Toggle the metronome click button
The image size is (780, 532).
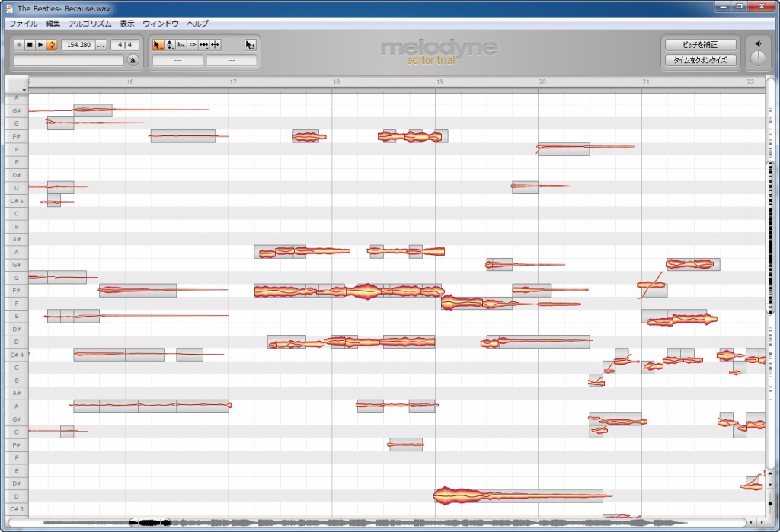point(133,60)
